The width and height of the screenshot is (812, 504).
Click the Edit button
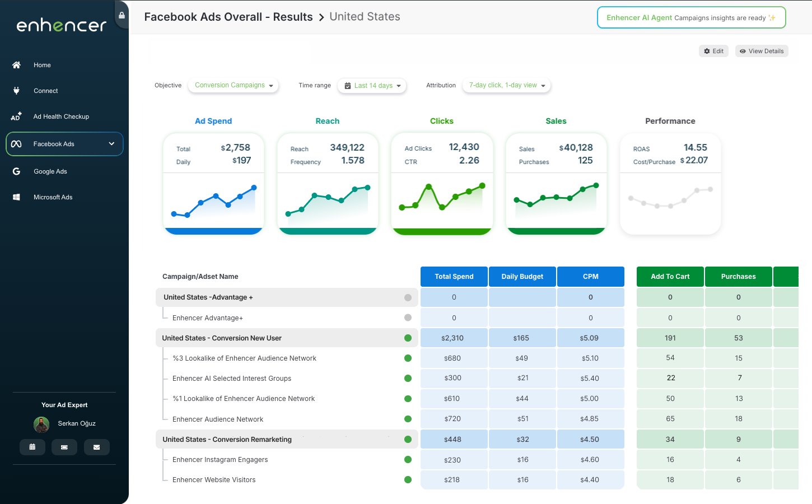coord(713,51)
